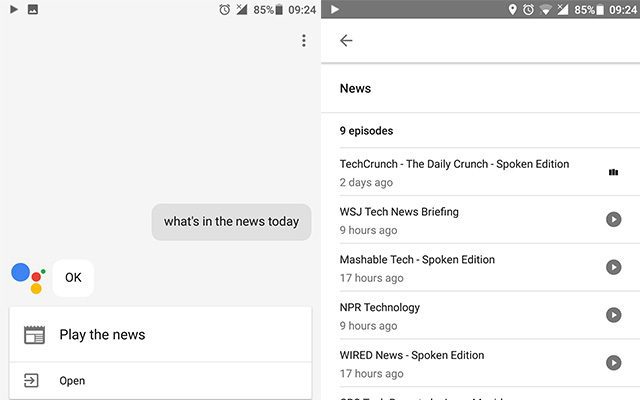Tap the open-arrow icon next to Open
This screenshot has width=640, height=400.
pyautogui.click(x=31, y=380)
